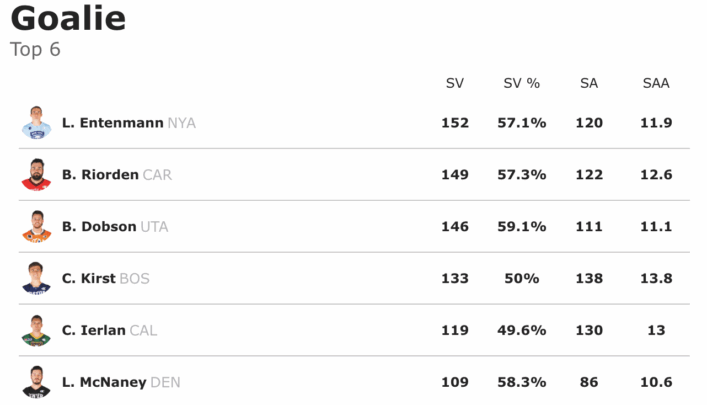Viewport: 707px width, 405px height.
Task: Sort by the SV column header
Action: point(454,83)
